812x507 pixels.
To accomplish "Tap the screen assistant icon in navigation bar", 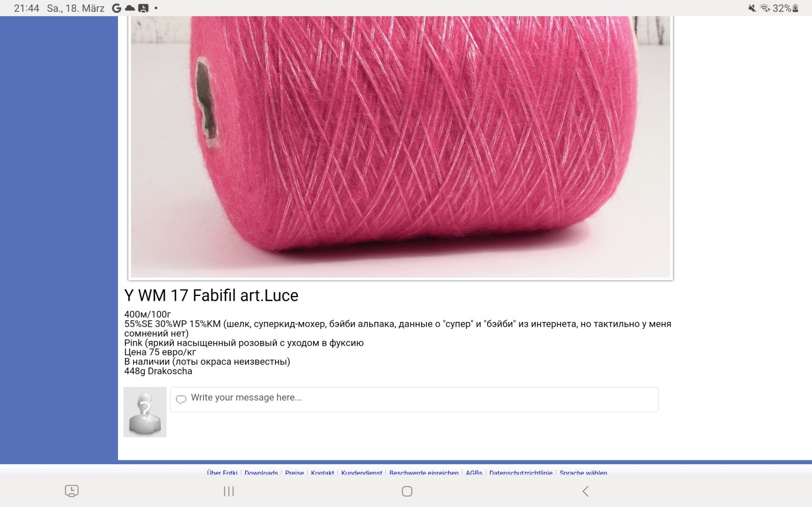I will [71, 491].
